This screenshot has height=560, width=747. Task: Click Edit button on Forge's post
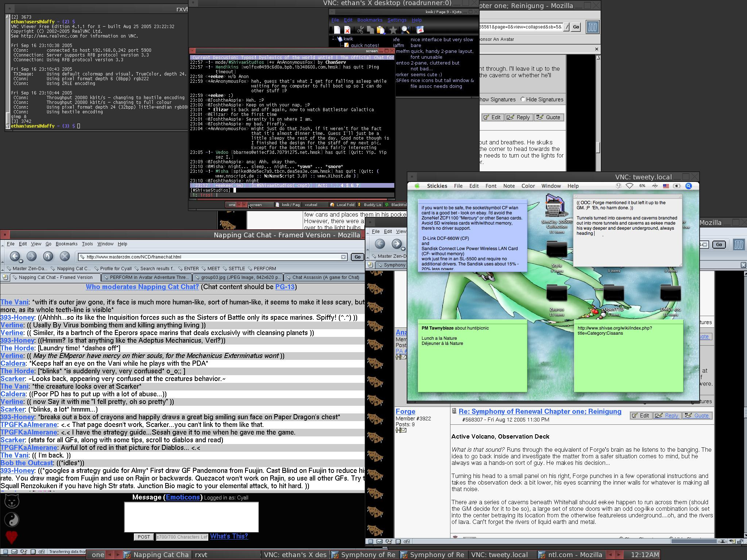pyautogui.click(x=641, y=416)
